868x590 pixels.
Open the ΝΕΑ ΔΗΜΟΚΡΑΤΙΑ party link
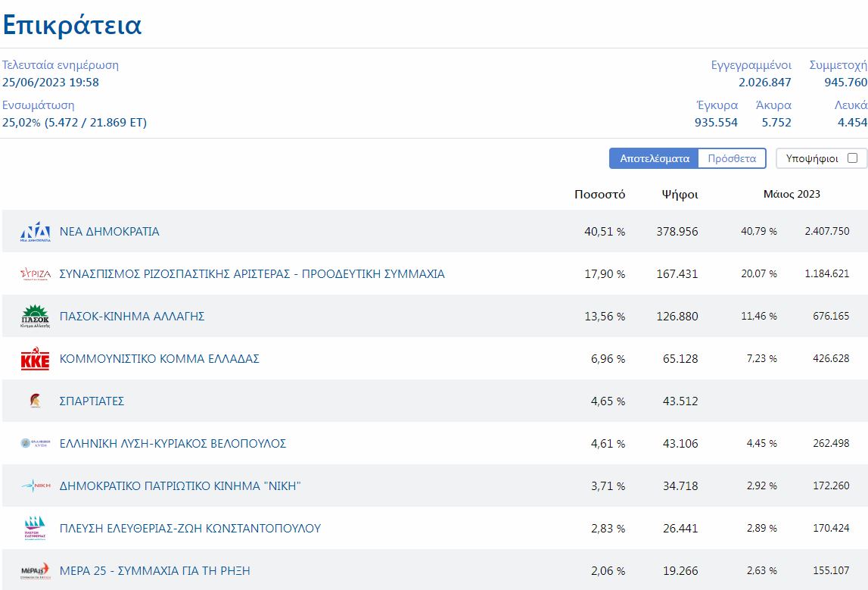click(110, 232)
